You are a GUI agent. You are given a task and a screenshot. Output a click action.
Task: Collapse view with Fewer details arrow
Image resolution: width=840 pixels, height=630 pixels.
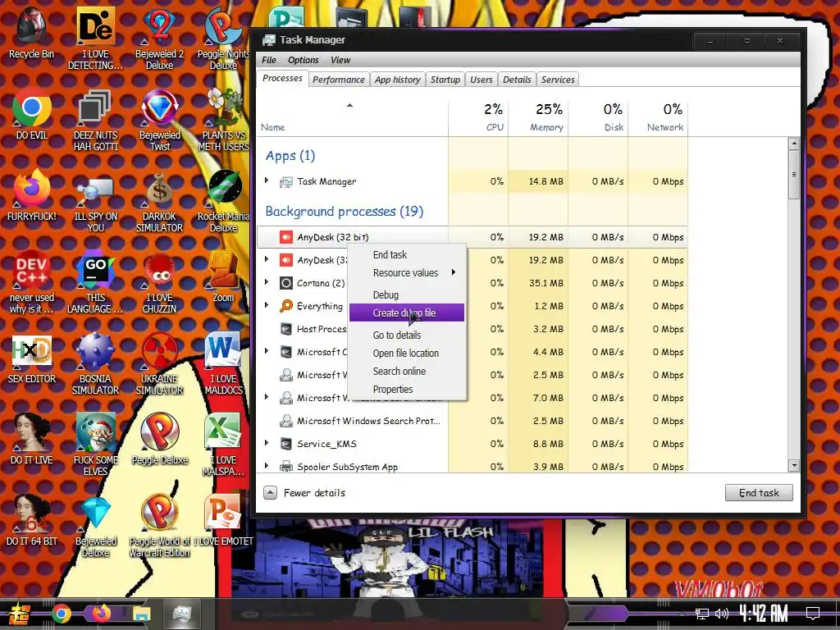271,493
